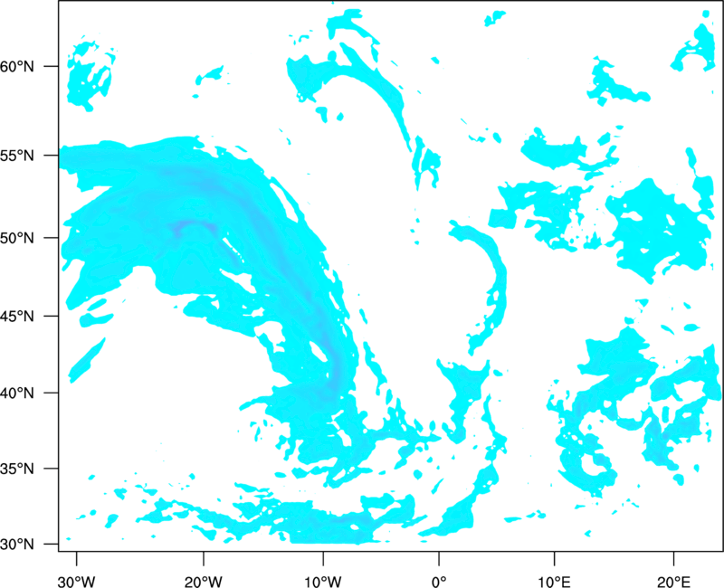Click the 10°E longitude label
This screenshot has height=588, width=724.
[x=554, y=582]
